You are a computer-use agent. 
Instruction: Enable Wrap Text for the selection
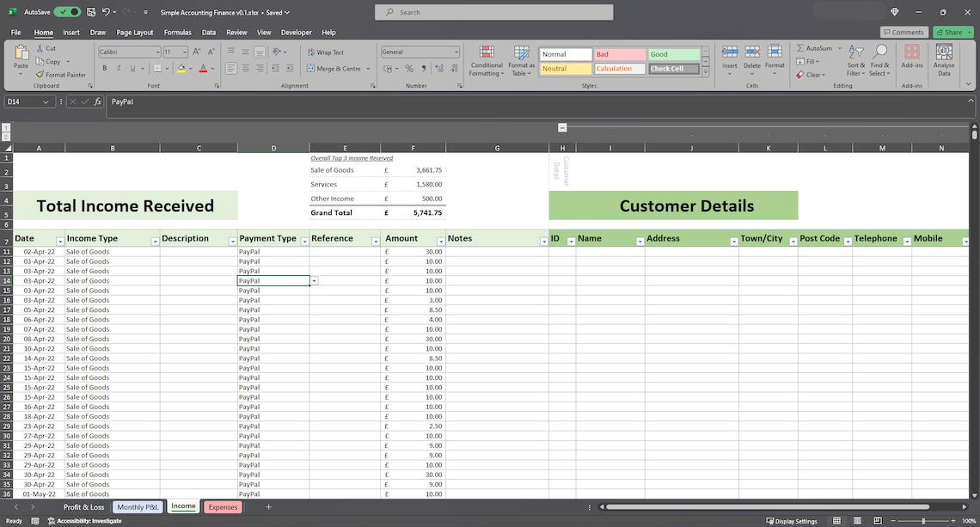pyautogui.click(x=331, y=52)
